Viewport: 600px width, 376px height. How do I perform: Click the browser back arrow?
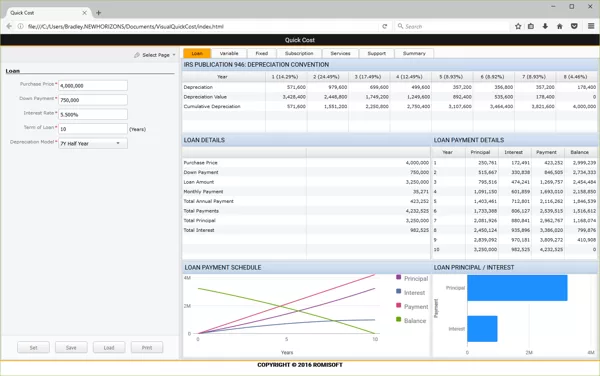[x=9, y=26]
